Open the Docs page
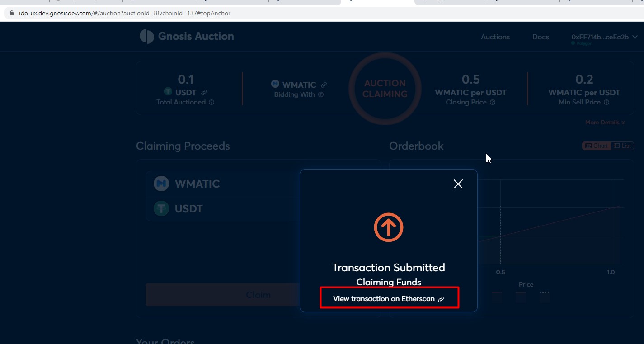 541,37
